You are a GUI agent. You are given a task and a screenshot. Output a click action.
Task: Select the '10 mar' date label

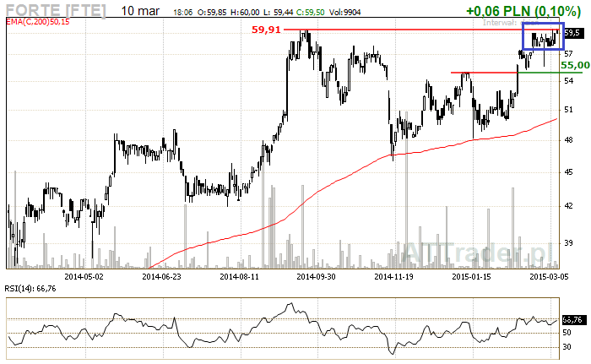click(x=140, y=11)
